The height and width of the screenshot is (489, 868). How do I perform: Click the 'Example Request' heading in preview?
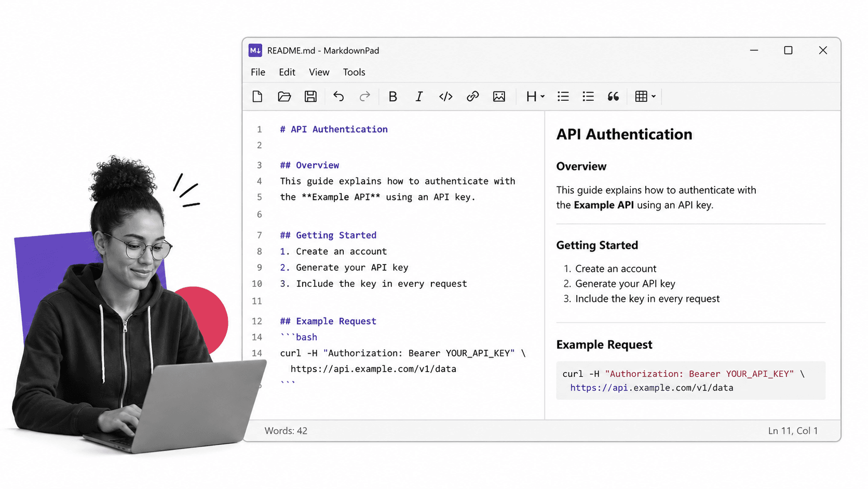click(604, 345)
